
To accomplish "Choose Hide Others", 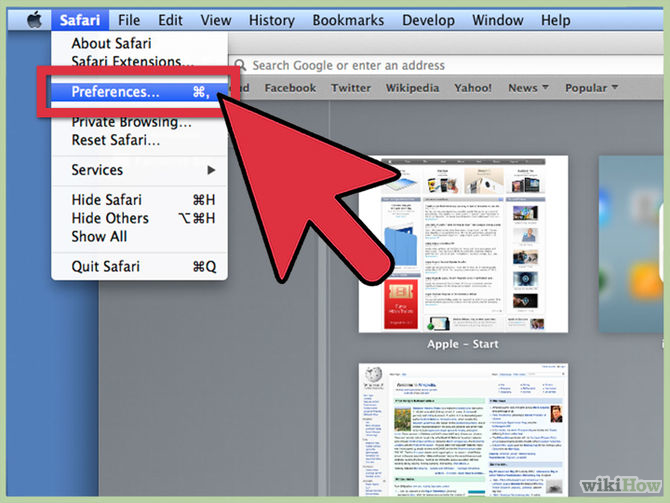I will click(139, 218).
